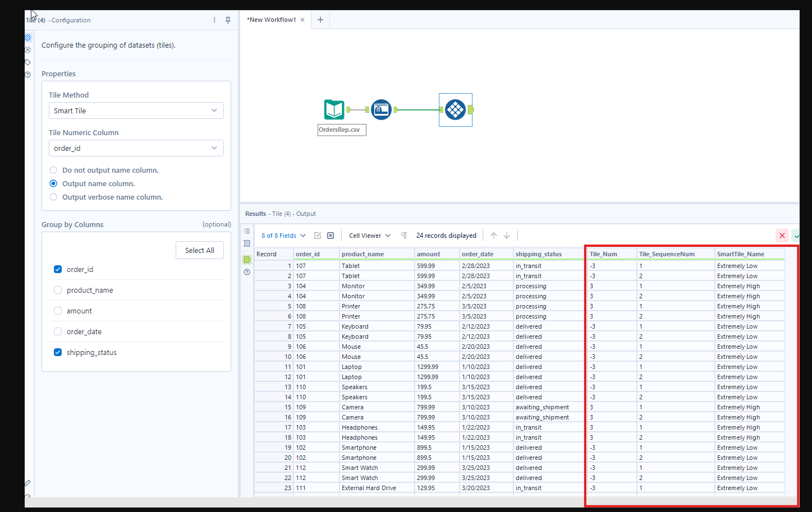Click the OrdersRep.csv Input Data tool
Screen dimensions: 812x512
334,109
